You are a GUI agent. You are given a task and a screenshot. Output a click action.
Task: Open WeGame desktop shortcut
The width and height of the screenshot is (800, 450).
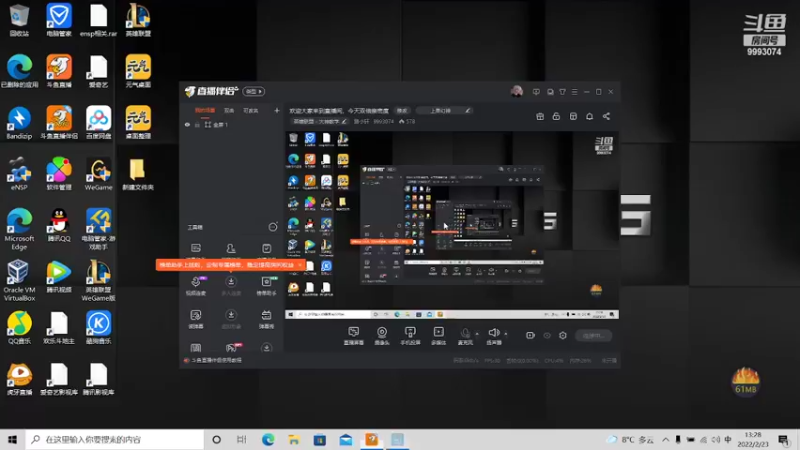pos(98,174)
